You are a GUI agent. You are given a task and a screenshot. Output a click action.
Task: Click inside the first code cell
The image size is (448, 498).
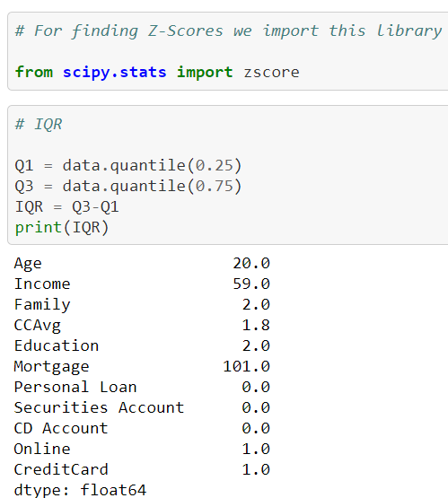coord(228,51)
